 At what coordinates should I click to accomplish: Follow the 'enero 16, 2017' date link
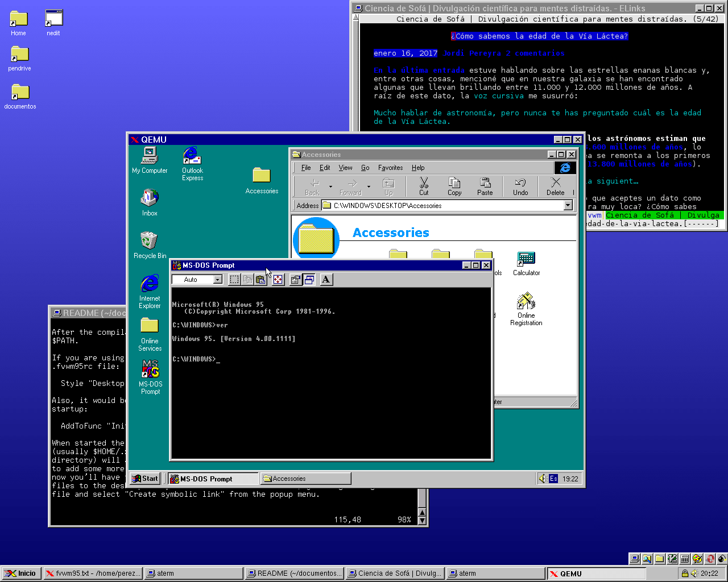click(x=406, y=53)
